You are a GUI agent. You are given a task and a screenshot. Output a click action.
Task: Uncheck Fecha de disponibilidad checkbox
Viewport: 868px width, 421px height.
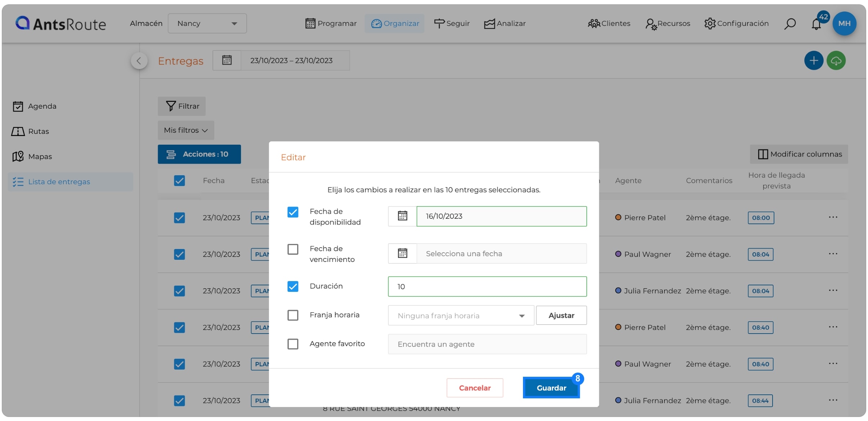pyautogui.click(x=293, y=212)
